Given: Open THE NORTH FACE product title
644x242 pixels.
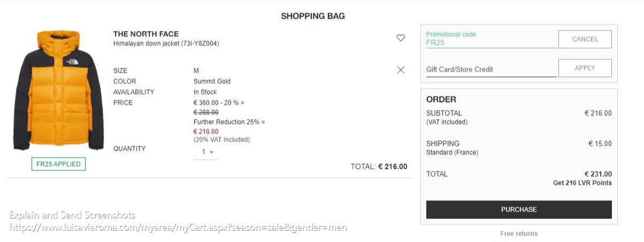Looking at the screenshot, I should click(x=146, y=34).
